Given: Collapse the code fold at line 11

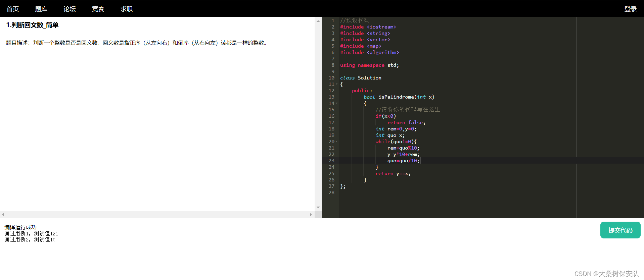Looking at the screenshot, I should (337, 84).
